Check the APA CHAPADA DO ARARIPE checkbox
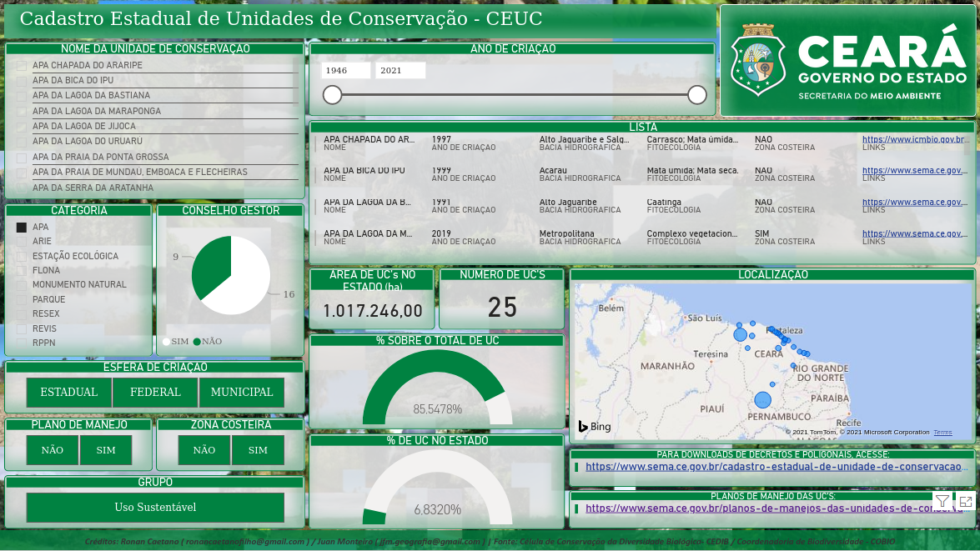The height and width of the screenshot is (551, 980). point(22,66)
